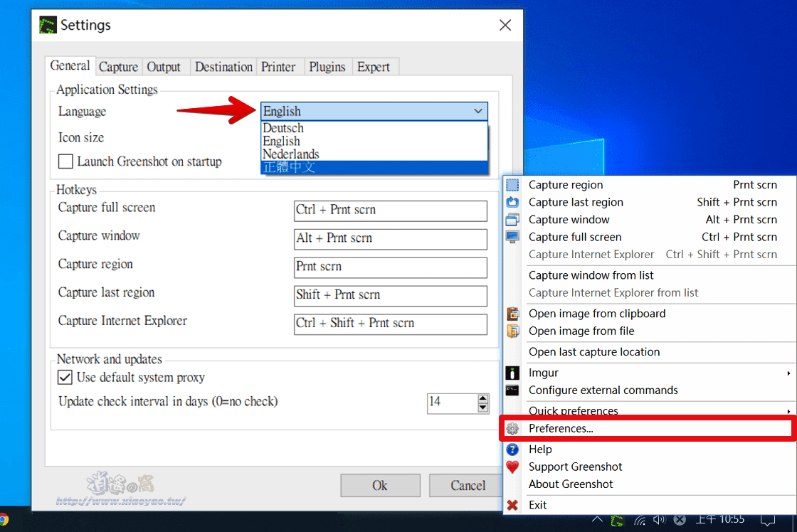Expand the Imgur submenu arrow
The width and height of the screenshot is (797, 532).
coord(788,373)
